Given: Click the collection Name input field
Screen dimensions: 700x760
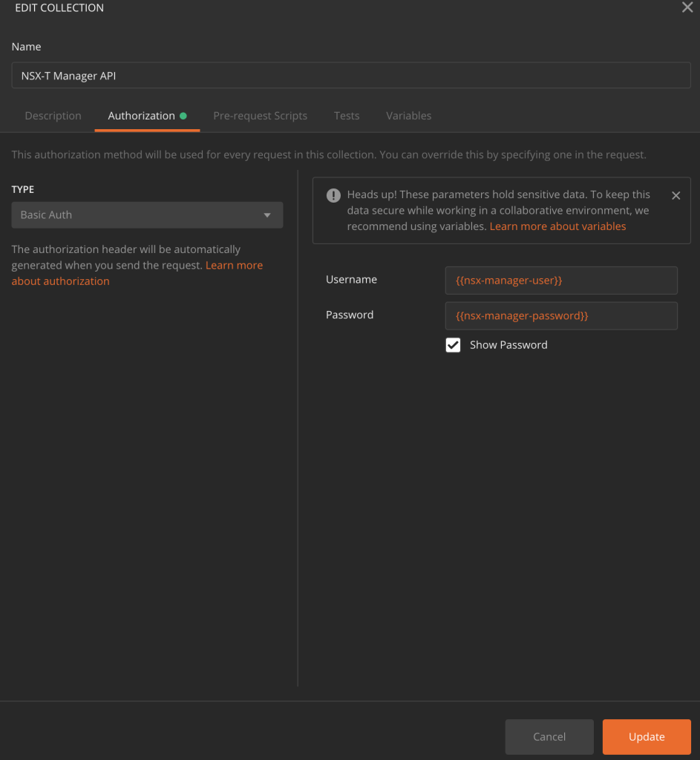Looking at the screenshot, I should click(351, 76).
